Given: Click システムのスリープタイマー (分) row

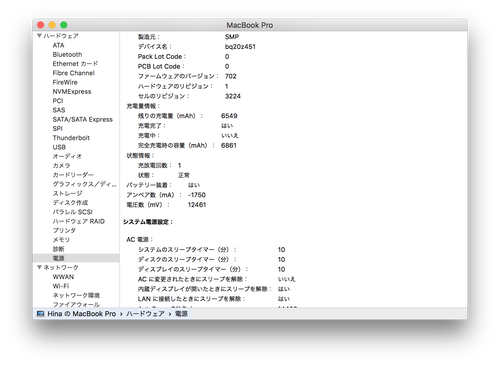Looking at the screenshot, I should [x=211, y=249].
